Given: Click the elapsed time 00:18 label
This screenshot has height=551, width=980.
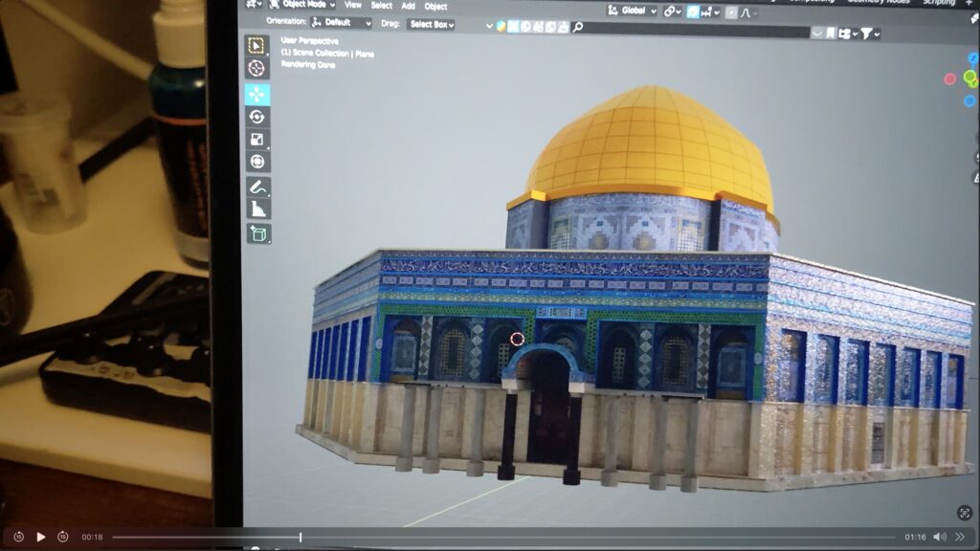Looking at the screenshot, I should [92, 537].
